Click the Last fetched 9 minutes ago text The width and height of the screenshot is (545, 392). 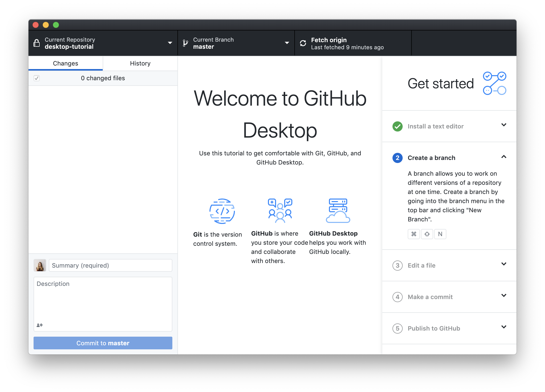click(x=347, y=47)
